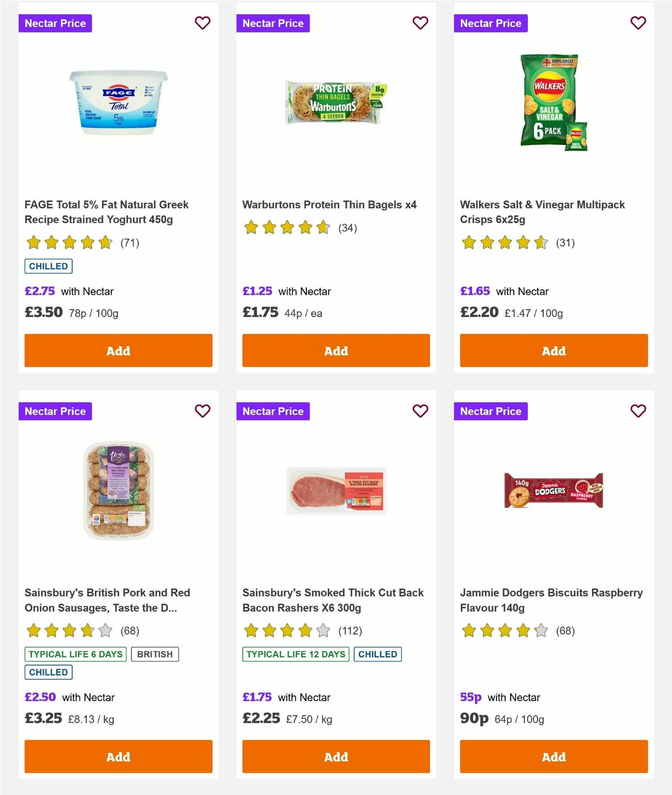Add Walkers Salt & Vinegar crisps to basket
The image size is (672, 795).
[553, 350]
